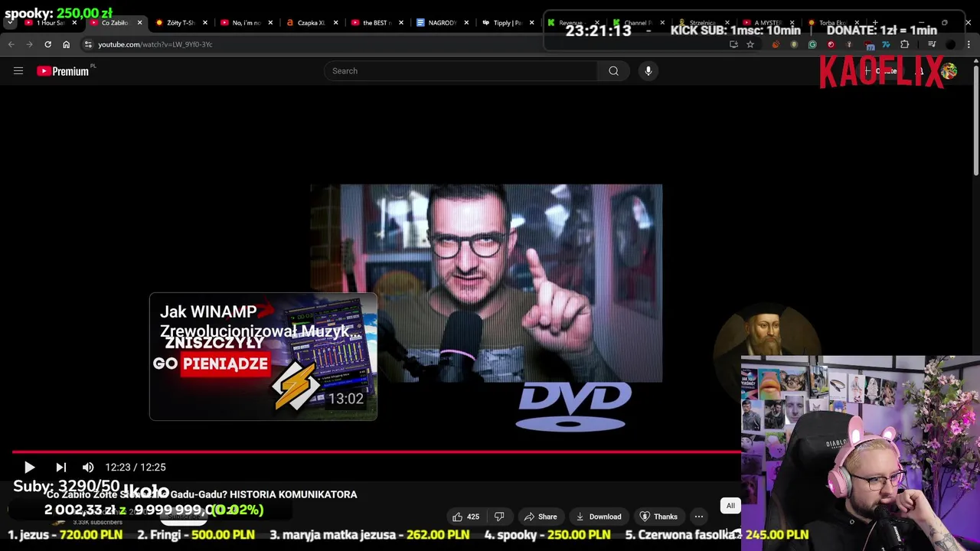Open the browser home page
The height and width of the screenshot is (551, 980).
coord(66,44)
